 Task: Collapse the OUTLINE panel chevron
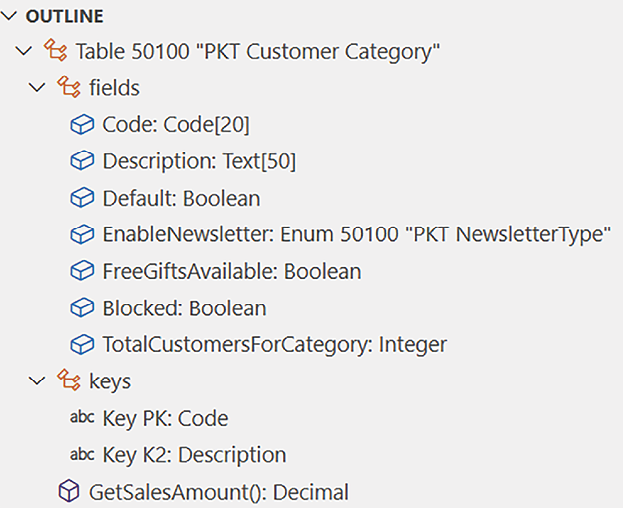pos(9,16)
